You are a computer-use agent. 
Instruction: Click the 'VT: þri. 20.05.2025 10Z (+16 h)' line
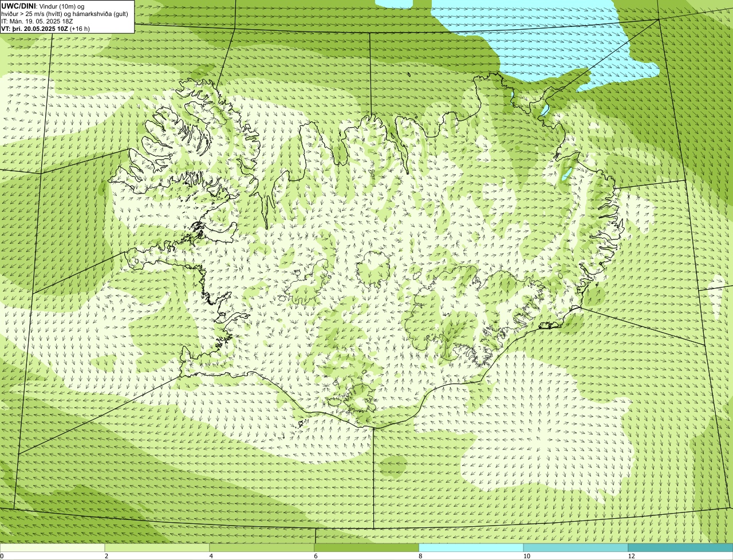(45, 28)
